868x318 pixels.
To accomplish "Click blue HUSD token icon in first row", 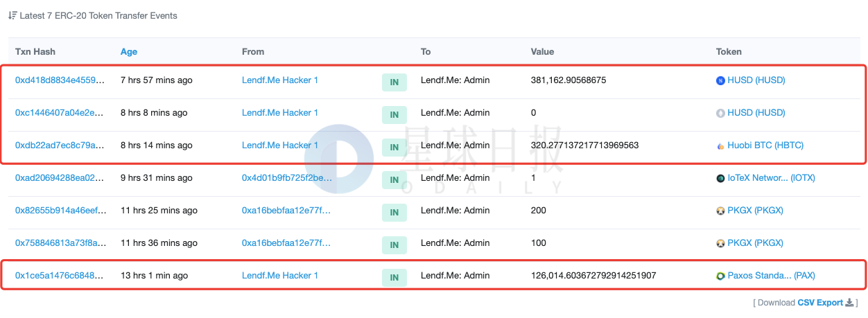I will pyautogui.click(x=720, y=81).
